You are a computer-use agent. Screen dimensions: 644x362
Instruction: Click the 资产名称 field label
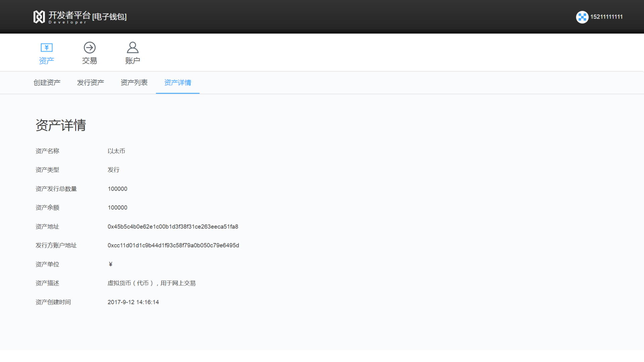pos(47,151)
